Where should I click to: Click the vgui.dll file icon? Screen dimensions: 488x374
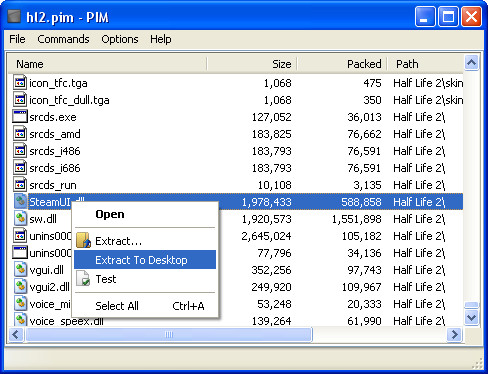pyautogui.click(x=20, y=269)
